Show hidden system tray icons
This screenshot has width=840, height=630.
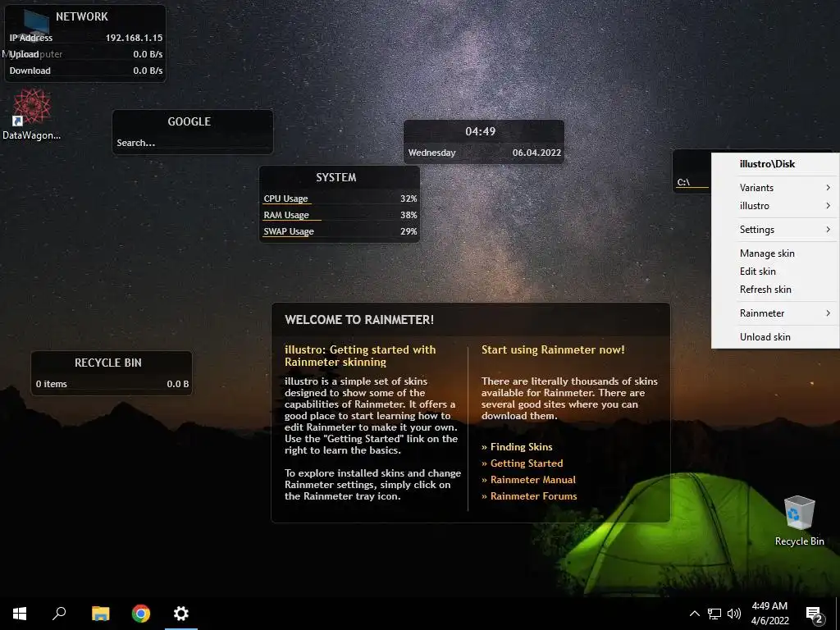tap(694, 614)
